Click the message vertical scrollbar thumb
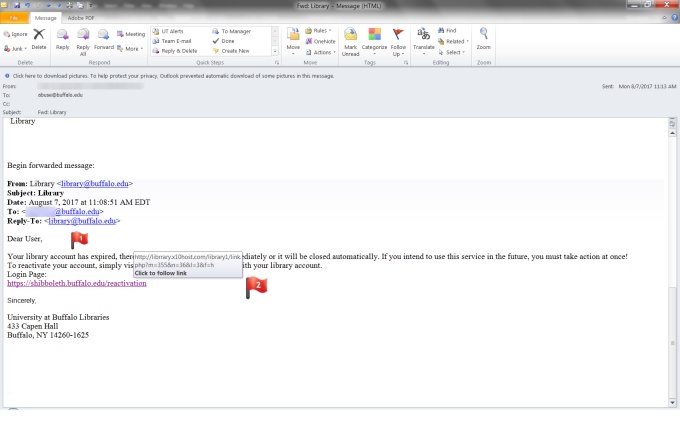This screenshot has width=680, height=425. click(x=672, y=343)
